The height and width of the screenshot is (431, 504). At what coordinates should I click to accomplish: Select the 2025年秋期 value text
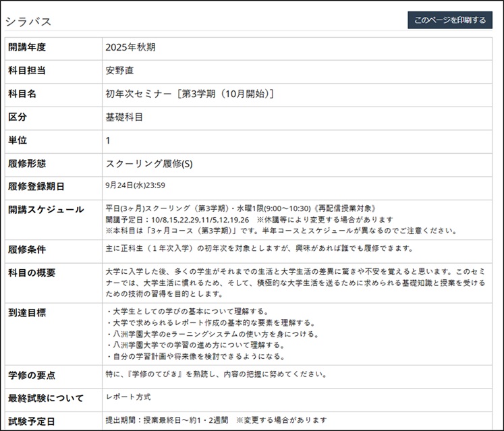click(134, 47)
